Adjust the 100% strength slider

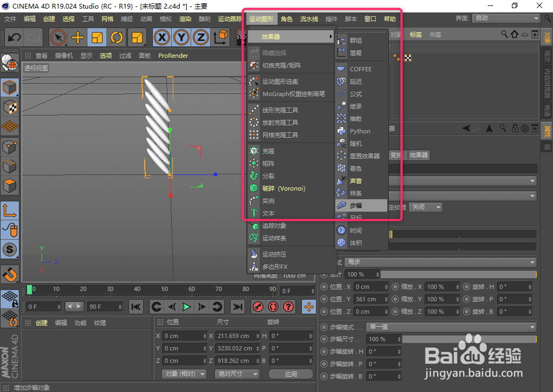pyautogui.click(x=458, y=274)
